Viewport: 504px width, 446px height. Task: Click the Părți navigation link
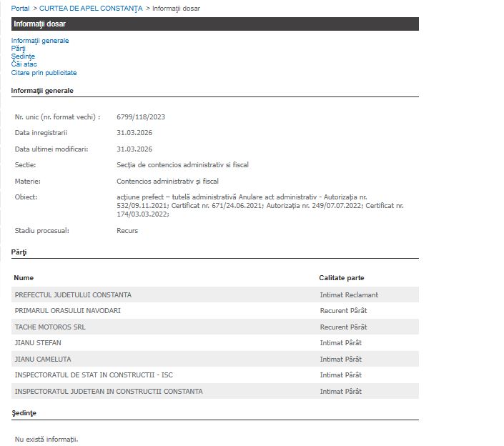(18, 49)
